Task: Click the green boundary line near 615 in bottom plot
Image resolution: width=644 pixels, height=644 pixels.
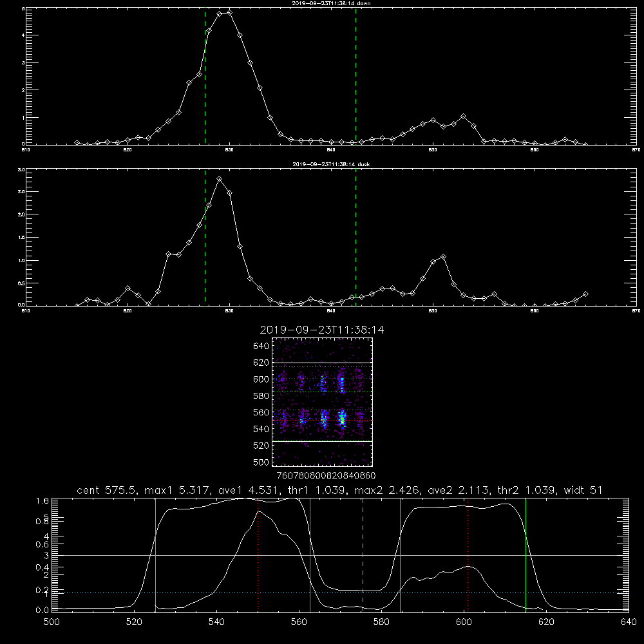Action: pos(526,554)
